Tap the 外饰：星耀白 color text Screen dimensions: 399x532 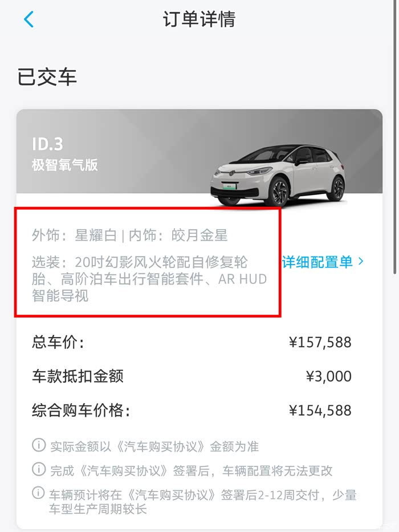point(74,235)
